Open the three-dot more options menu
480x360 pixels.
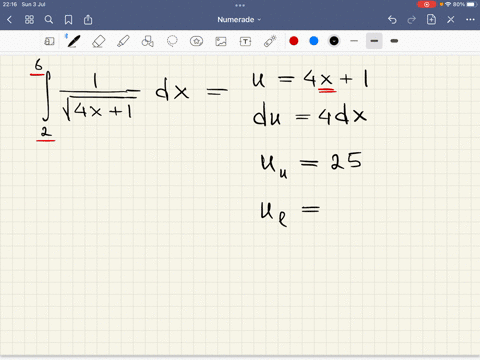[470, 20]
